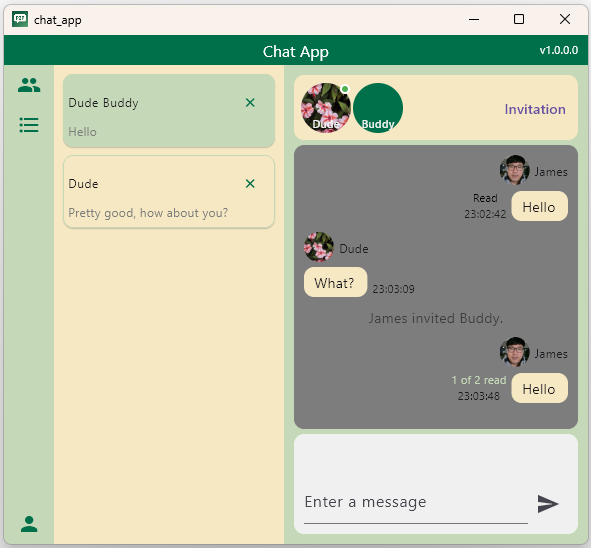591x548 pixels.
Task: Open the chat list icon in sidebar
Action: (x=29, y=125)
